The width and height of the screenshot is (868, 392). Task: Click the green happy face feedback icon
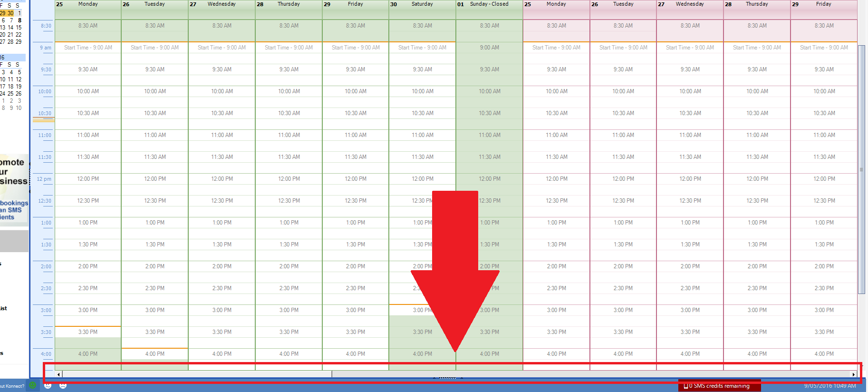tap(32, 385)
